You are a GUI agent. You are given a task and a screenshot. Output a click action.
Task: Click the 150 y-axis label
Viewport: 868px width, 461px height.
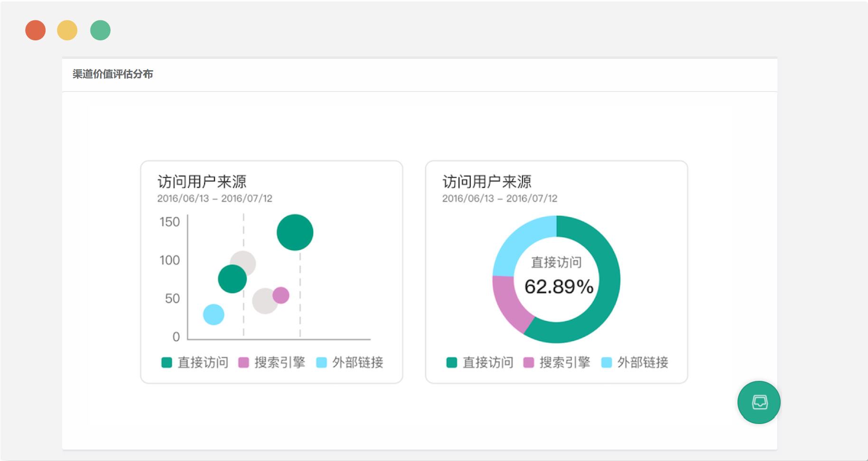tap(169, 222)
